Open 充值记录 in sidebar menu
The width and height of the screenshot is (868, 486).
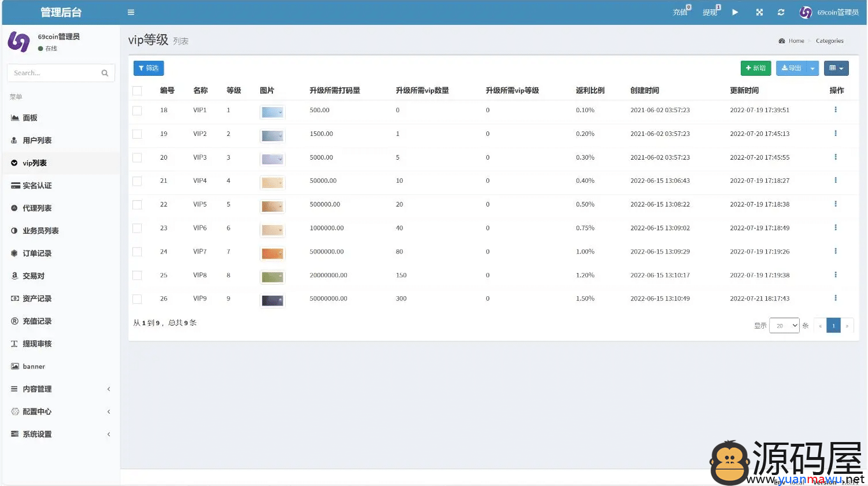(60, 321)
